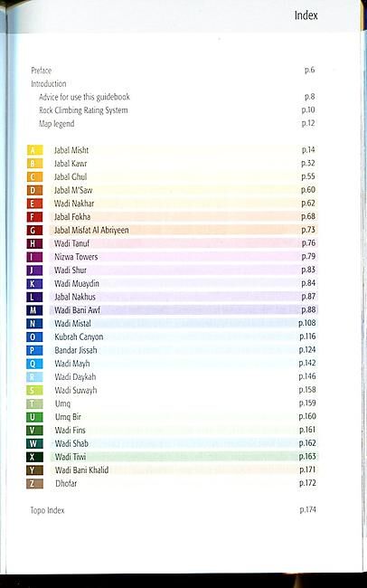The width and height of the screenshot is (367, 588).
Task: Click the letter X section marker
Action: (x=35, y=457)
